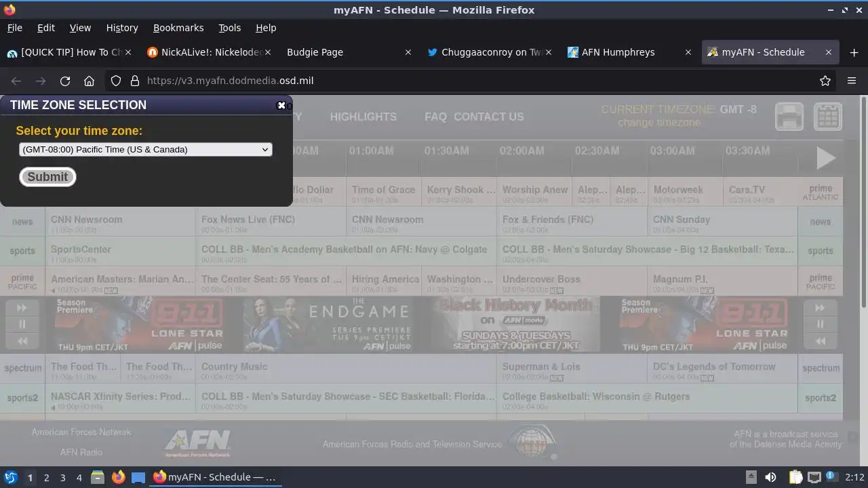Close the Budgie Page tab
Screen dimensions: 868x488
point(408,52)
